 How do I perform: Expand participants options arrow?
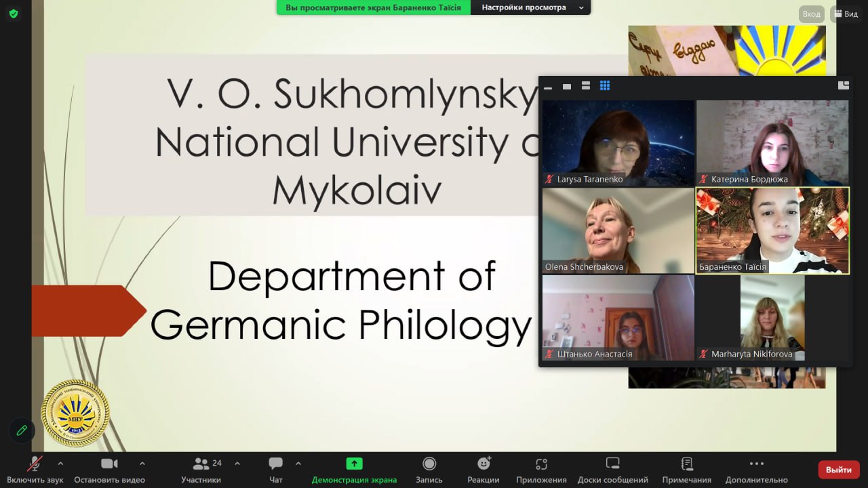[x=237, y=464]
